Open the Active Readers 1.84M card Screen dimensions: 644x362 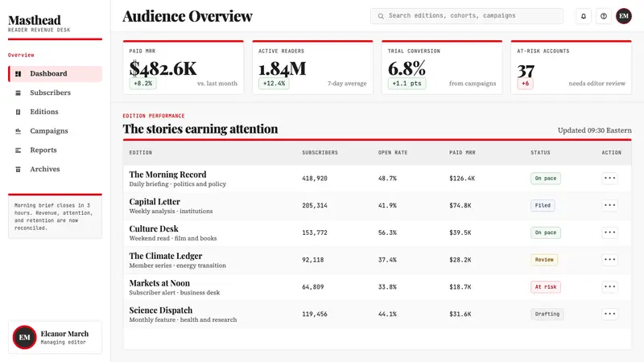[x=312, y=68]
